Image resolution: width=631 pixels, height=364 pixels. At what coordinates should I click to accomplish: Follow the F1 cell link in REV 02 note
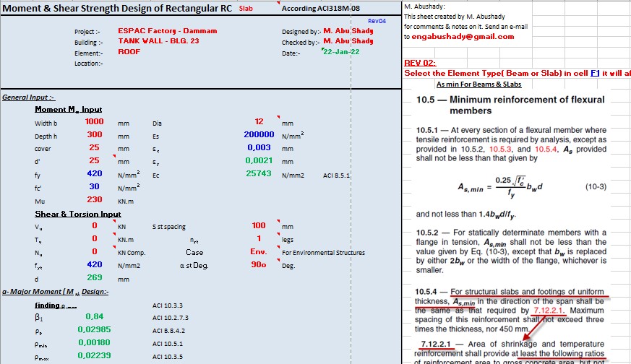(x=595, y=73)
